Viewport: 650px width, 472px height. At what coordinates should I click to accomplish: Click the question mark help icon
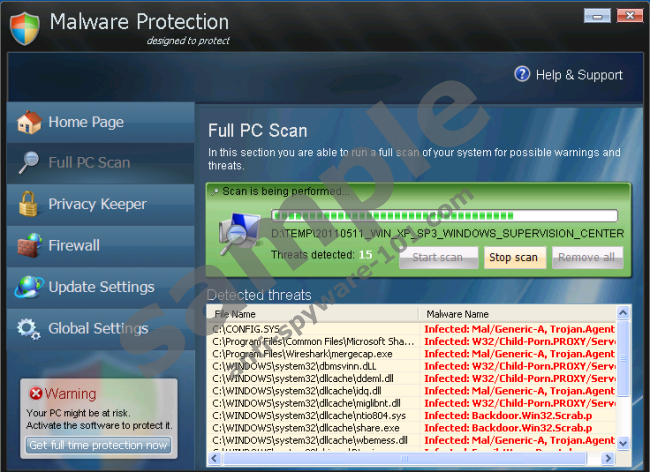click(522, 74)
